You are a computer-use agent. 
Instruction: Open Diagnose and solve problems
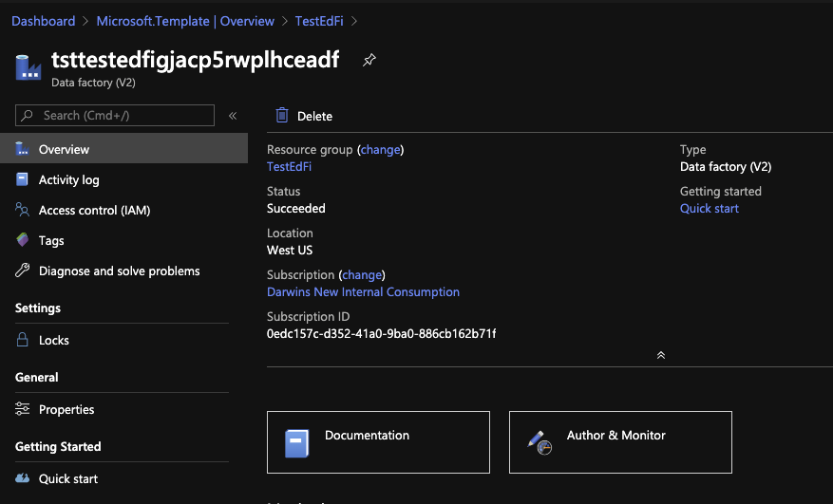click(123, 271)
